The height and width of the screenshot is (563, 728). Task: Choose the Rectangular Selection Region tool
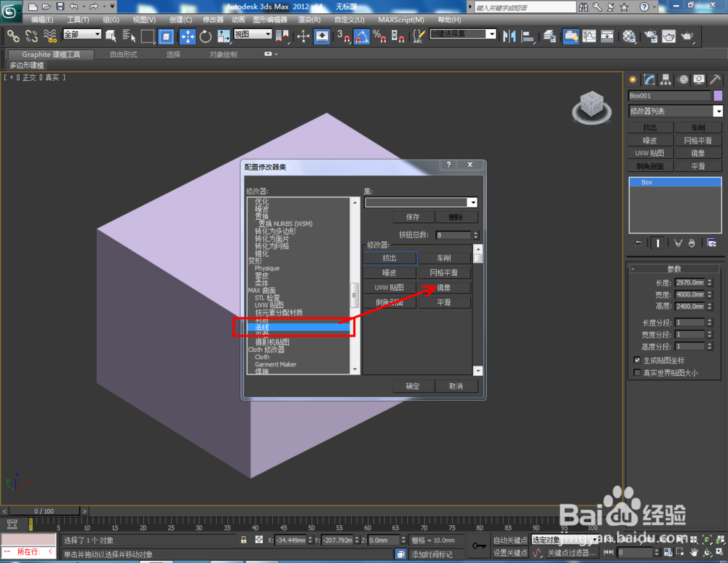click(x=148, y=36)
